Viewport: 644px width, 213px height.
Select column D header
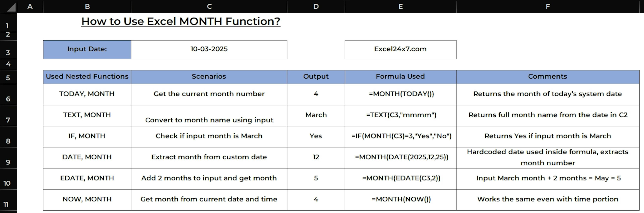pos(316,7)
